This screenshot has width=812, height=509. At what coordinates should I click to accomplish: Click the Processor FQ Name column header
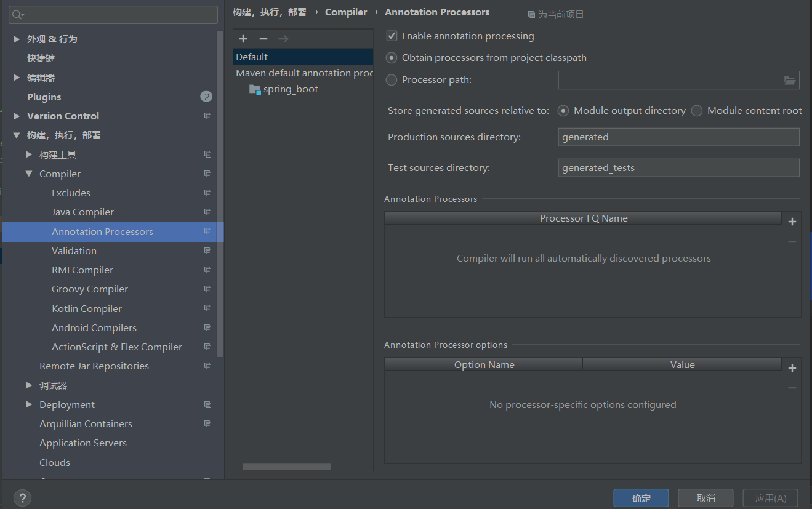click(x=583, y=218)
